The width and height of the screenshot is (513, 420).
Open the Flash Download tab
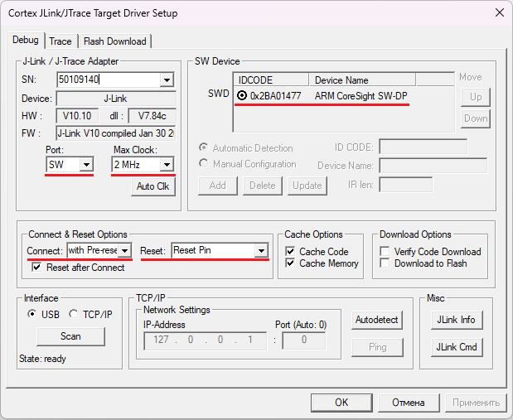coord(114,41)
